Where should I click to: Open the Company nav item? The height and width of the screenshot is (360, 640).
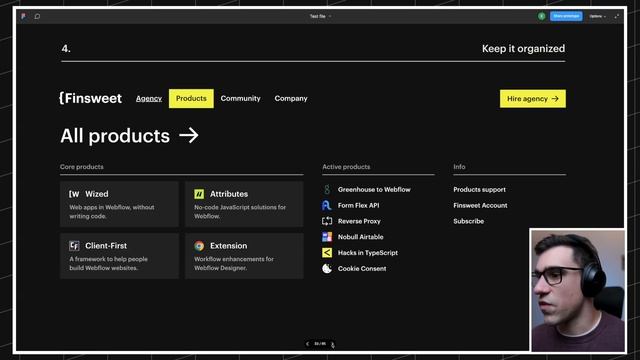pos(291,98)
